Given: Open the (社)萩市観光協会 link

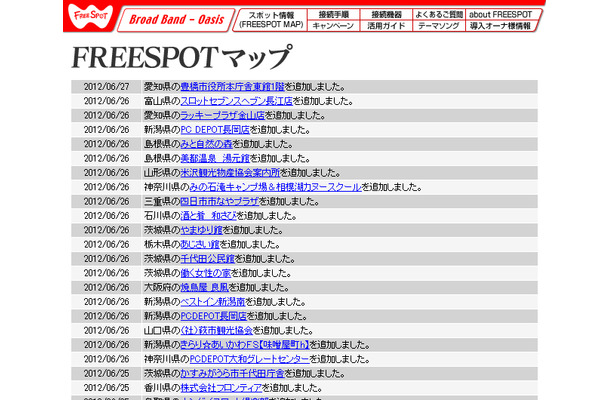Looking at the screenshot, I should [217, 331].
